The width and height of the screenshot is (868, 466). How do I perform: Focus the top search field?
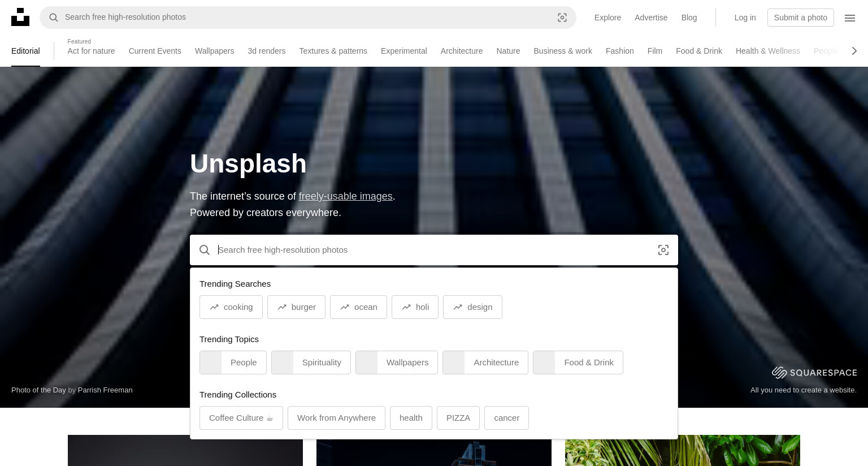308,18
